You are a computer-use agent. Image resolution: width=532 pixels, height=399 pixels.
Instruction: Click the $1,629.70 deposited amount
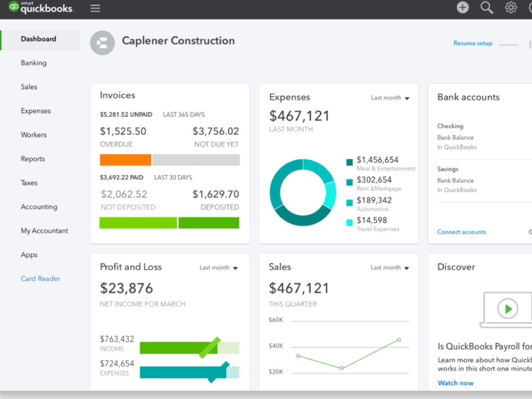pos(216,194)
